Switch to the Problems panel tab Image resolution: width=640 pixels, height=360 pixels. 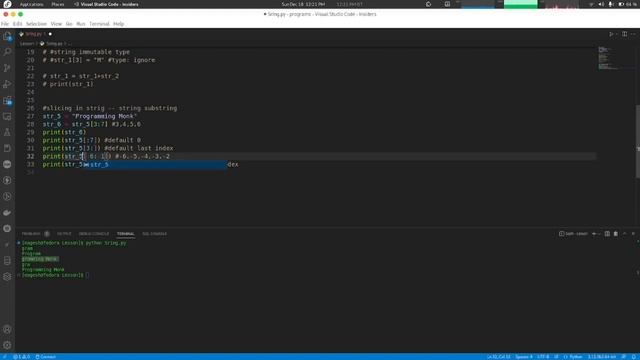pos(31,234)
